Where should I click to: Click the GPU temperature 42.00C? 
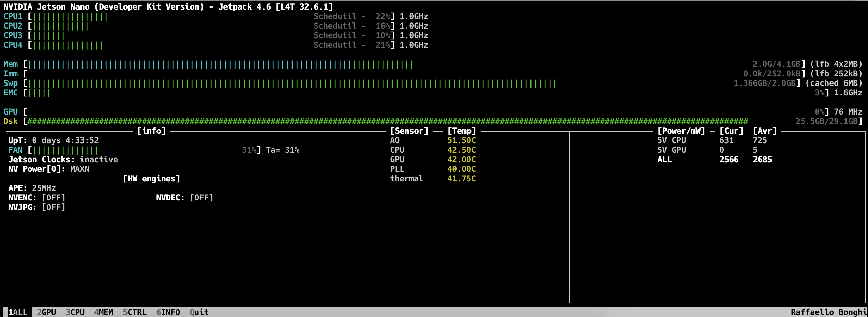[462, 160]
